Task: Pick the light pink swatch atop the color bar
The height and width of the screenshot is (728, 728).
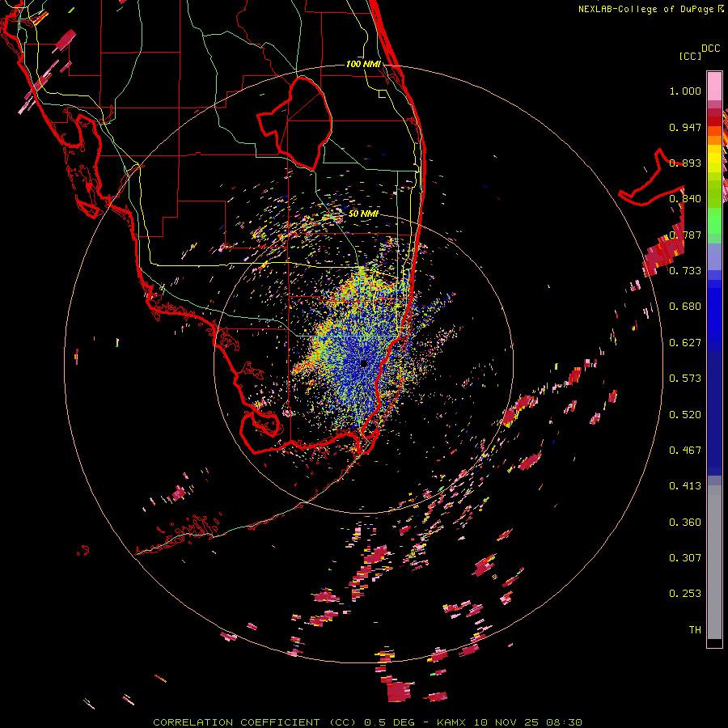Action: point(714,86)
